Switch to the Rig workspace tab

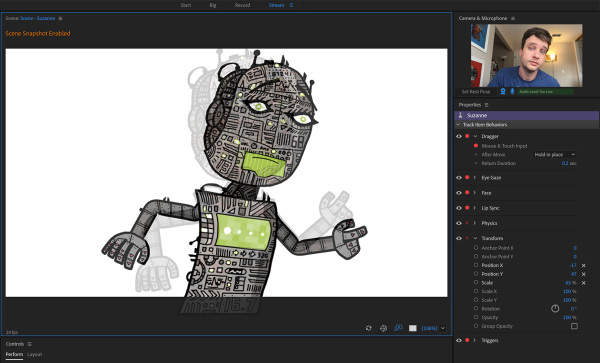click(x=213, y=5)
